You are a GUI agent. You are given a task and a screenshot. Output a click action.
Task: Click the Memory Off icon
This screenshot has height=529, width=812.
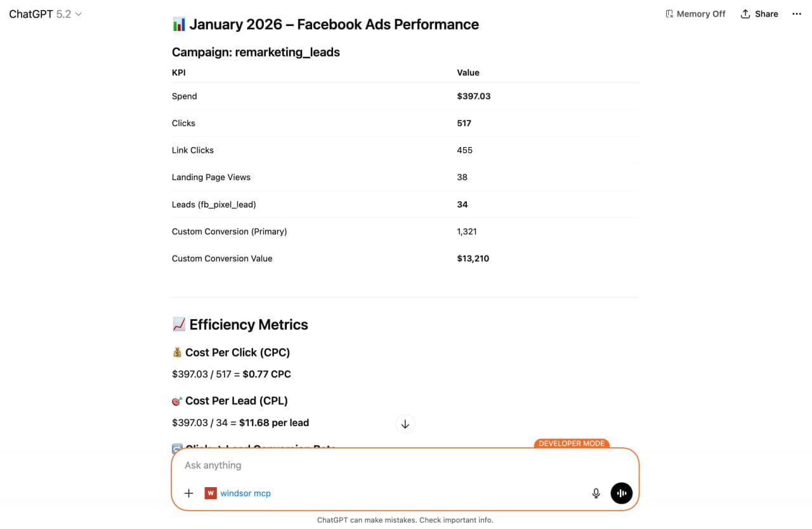click(x=669, y=14)
